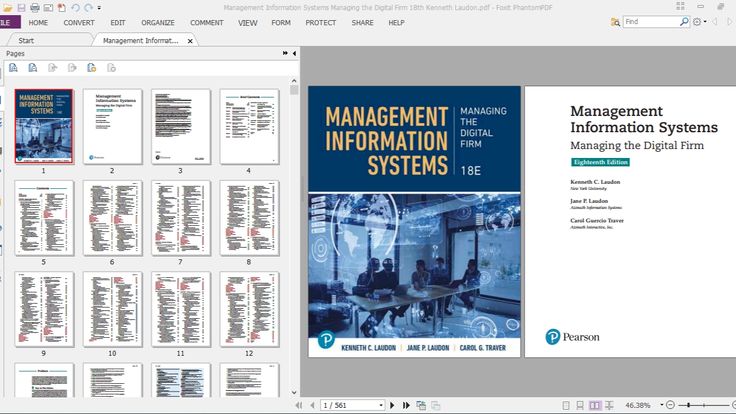The width and height of the screenshot is (736, 414).
Task: Go to the ORGANIZE ribbon tab
Action: point(158,23)
